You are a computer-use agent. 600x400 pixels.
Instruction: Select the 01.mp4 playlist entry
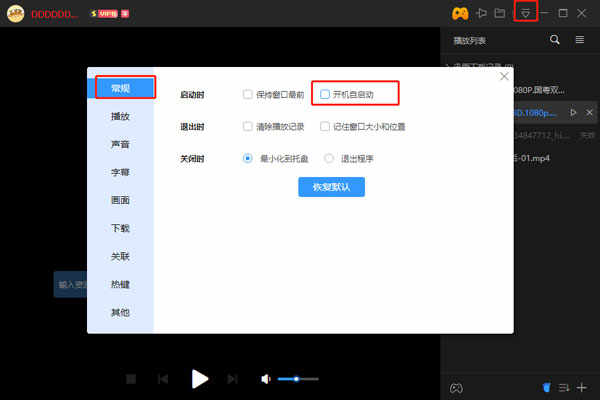tap(532, 158)
